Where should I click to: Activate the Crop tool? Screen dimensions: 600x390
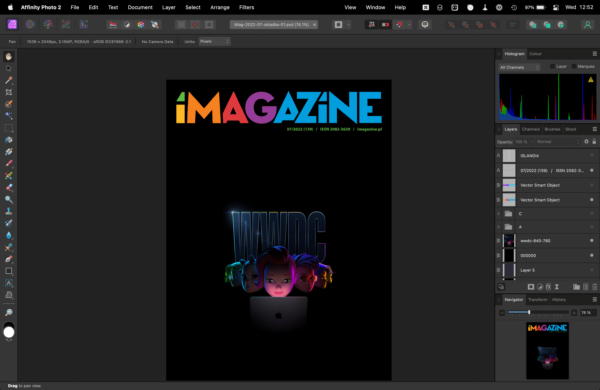(x=9, y=92)
